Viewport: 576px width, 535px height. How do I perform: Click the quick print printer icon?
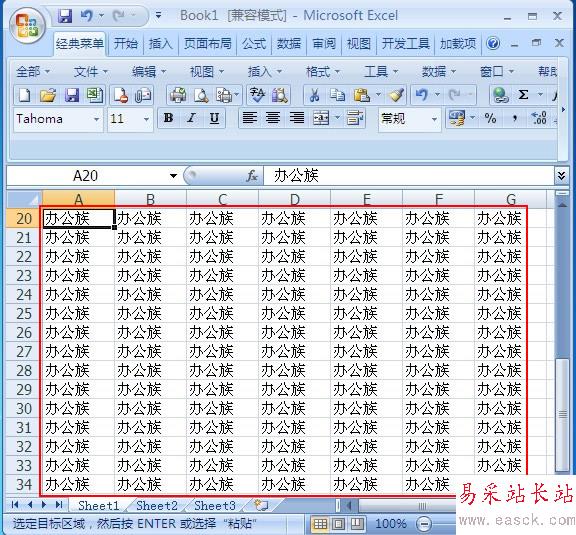coord(178,96)
